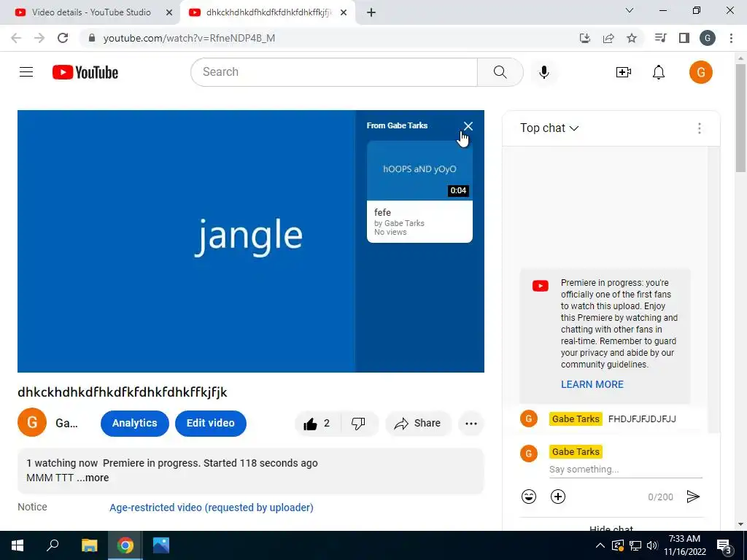Expand the Top chat dropdown
The image size is (747, 560).
coord(549,128)
